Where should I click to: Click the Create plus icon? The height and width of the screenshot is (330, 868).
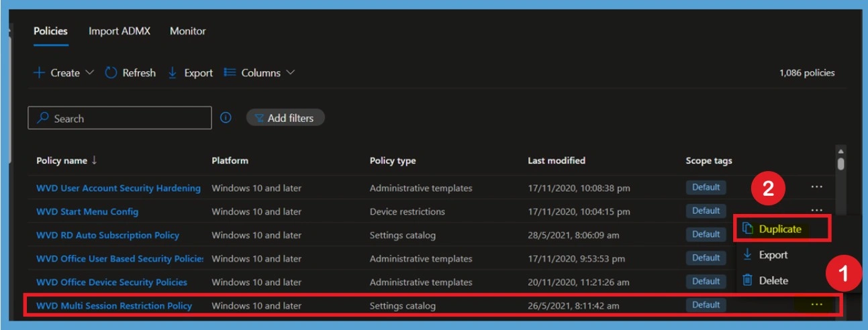(x=40, y=72)
